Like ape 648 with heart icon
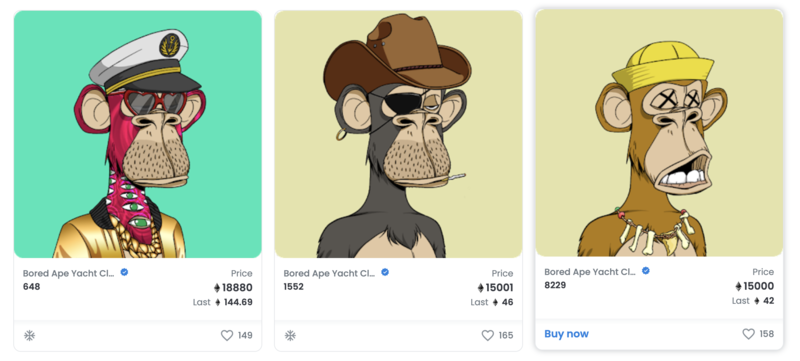This screenshot has height=361, width=800. (x=227, y=336)
